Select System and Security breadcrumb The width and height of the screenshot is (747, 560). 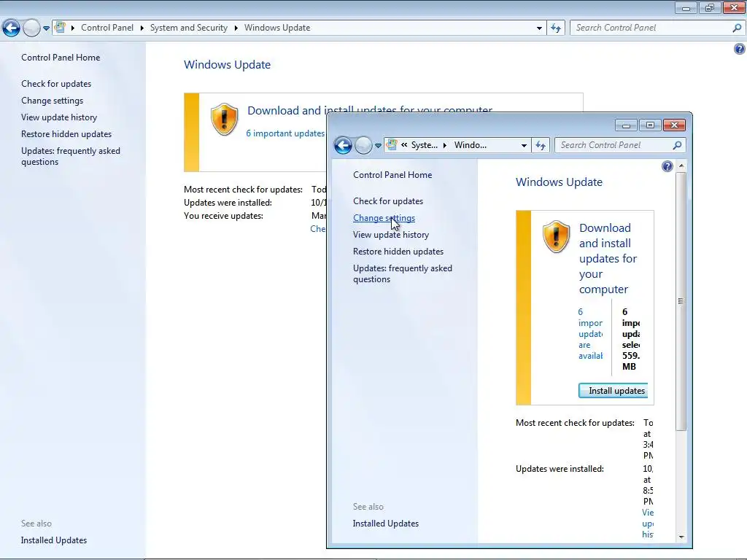(x=189, y=28)
